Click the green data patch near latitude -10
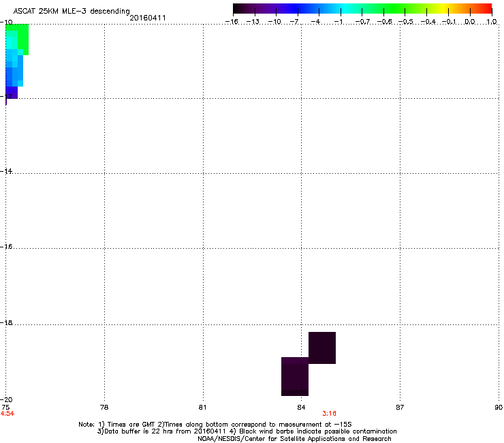Image resolution: width=504 pixels, height=443 pixels. click(23, 40)
